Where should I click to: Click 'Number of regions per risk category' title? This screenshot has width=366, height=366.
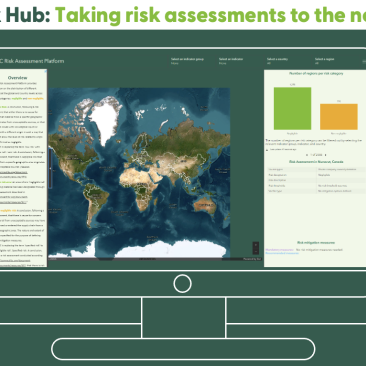click(316, 73)
